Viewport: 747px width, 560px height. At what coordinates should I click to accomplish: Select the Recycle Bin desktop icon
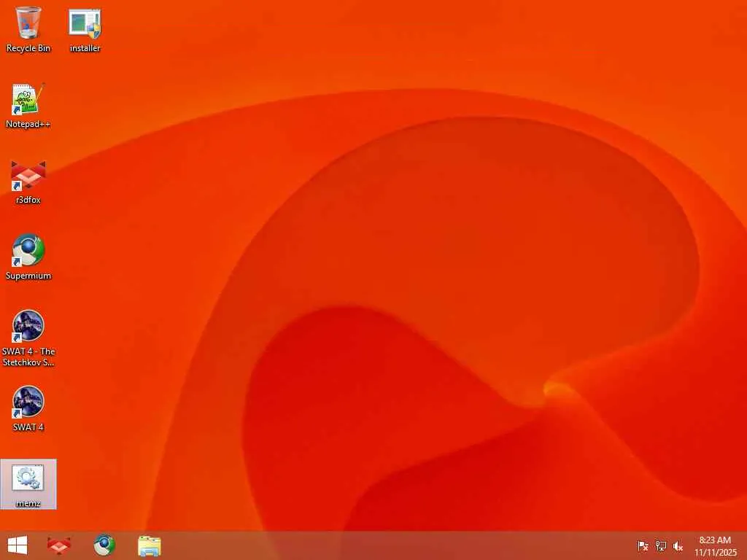point(28,28)
